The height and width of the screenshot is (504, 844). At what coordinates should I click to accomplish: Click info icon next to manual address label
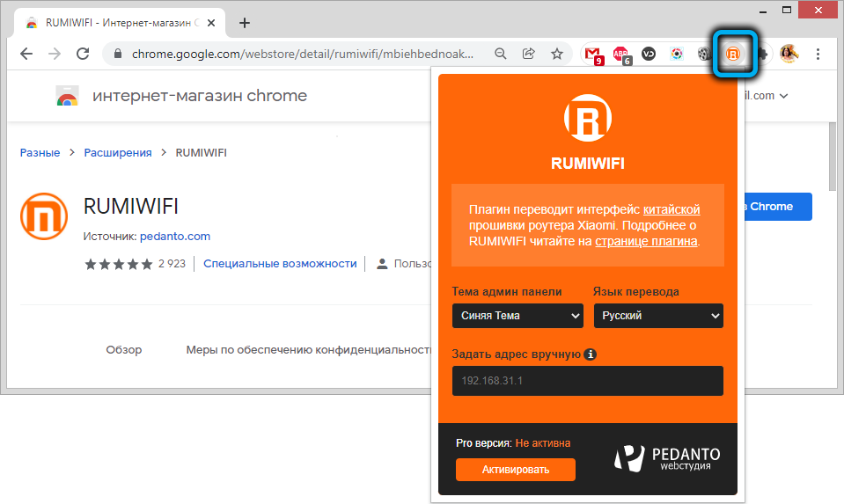[x=591, y=354]
